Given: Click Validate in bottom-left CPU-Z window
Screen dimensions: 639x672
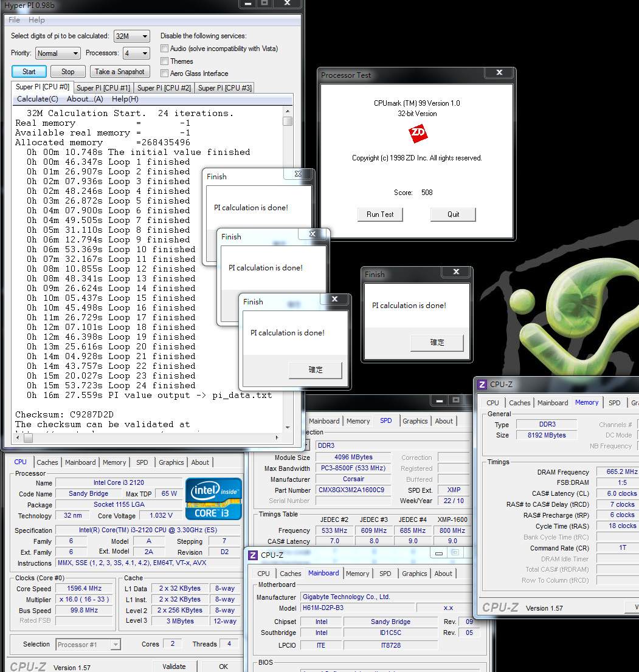Looking at the screenshot, I should click(x=174, y=667).
